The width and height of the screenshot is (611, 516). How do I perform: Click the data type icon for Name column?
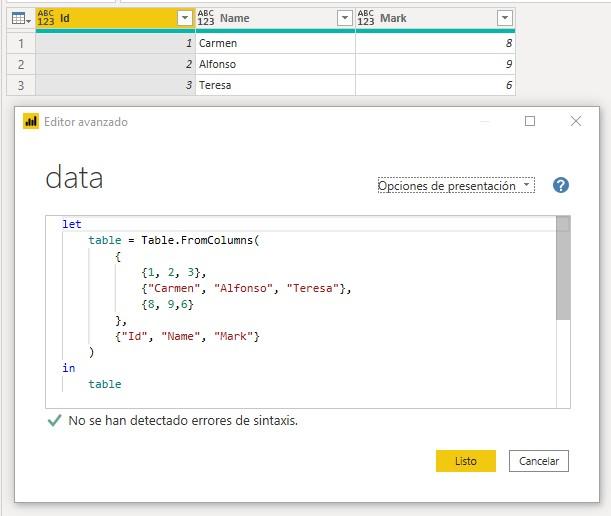206,18
